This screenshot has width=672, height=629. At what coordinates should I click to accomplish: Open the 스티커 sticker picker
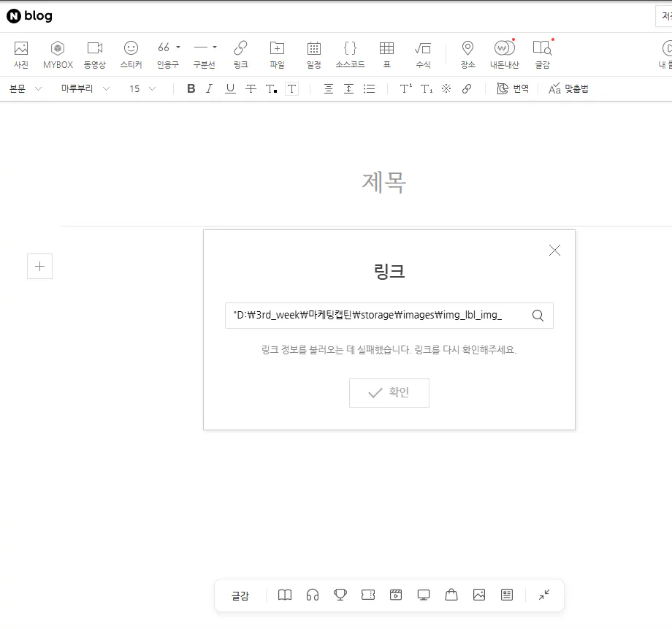click(x=131, y=55)
